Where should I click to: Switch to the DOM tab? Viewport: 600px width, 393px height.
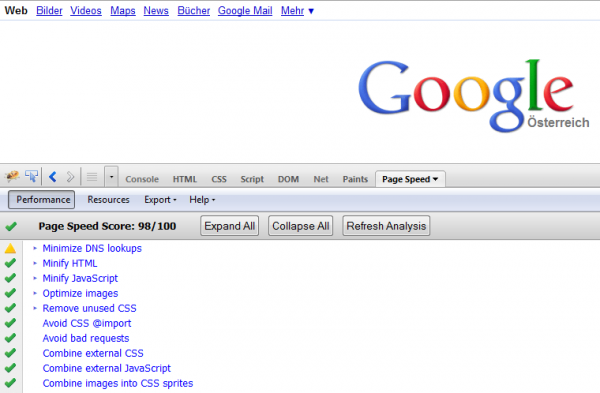click(x=288, y=179)
